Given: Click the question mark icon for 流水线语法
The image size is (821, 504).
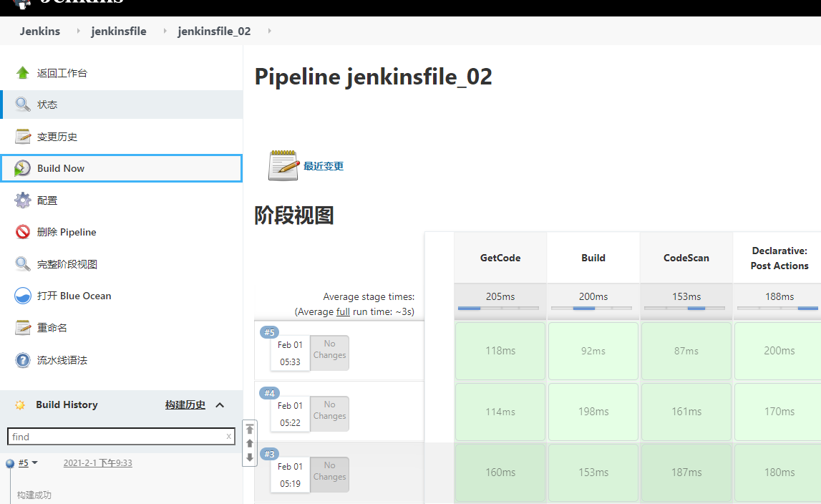Looking at the screenshot, I should pyautogui.click(x=22, y=360).
